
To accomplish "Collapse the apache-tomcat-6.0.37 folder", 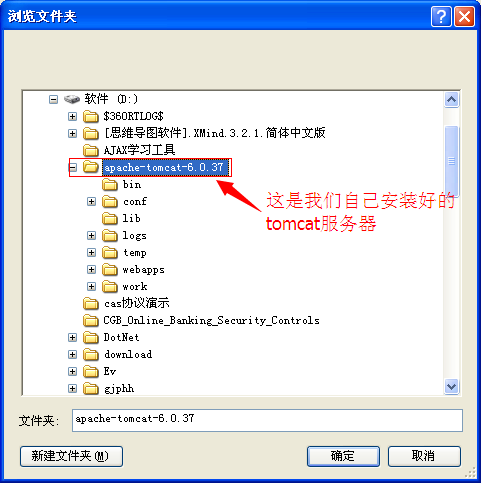I will (x=73, y=167).
